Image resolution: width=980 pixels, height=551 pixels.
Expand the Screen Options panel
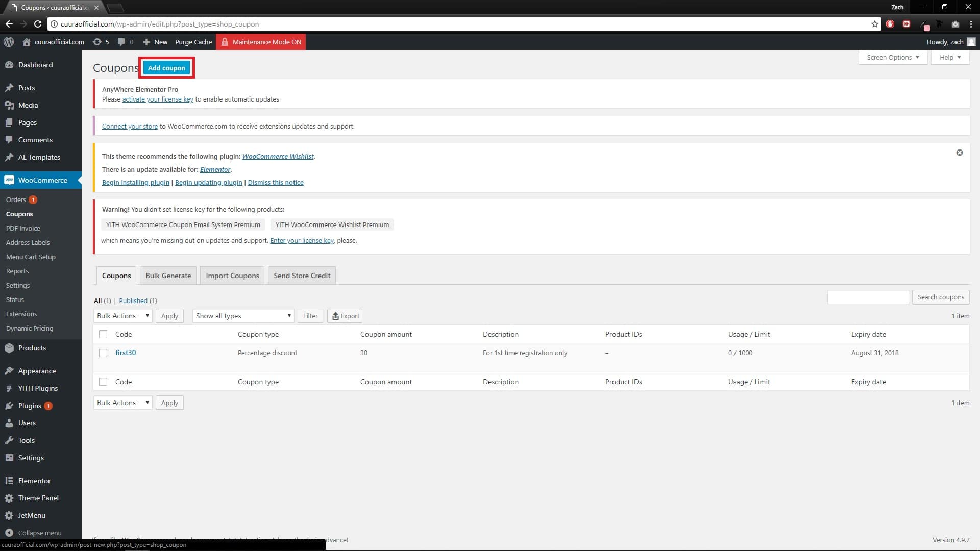(x=893, y=57)
